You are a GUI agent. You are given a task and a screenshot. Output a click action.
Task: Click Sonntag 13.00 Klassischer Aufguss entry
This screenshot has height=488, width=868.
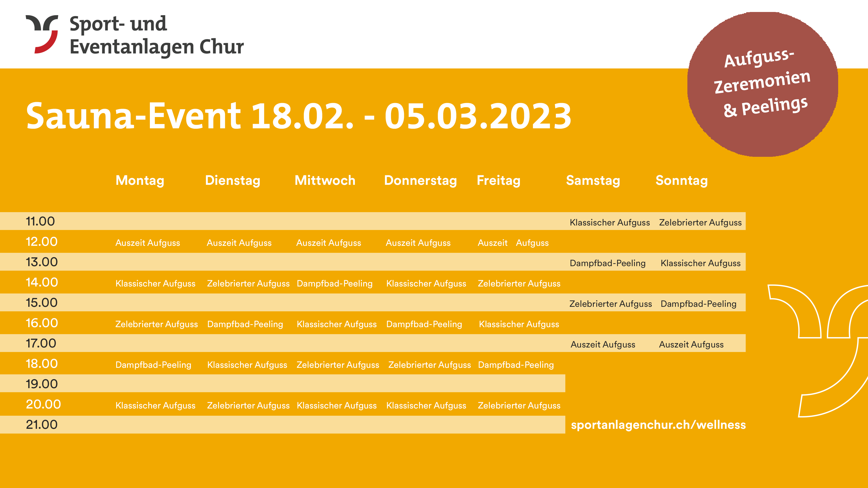point(701,263)
